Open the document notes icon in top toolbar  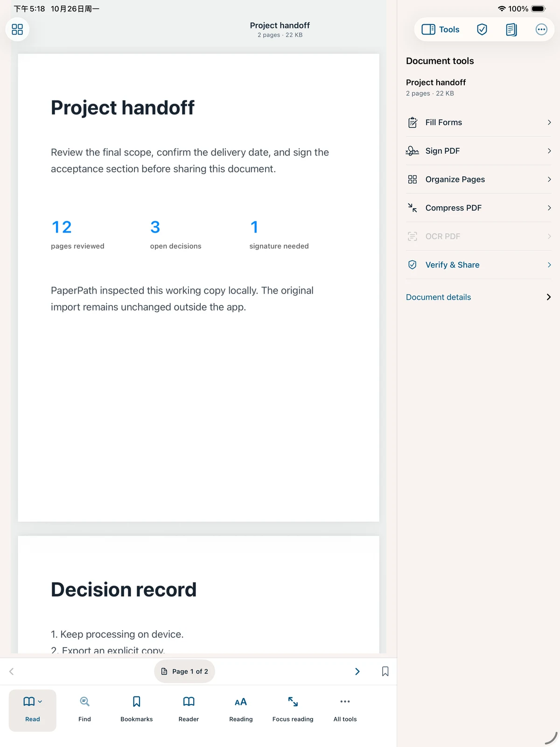pos(511,29)
